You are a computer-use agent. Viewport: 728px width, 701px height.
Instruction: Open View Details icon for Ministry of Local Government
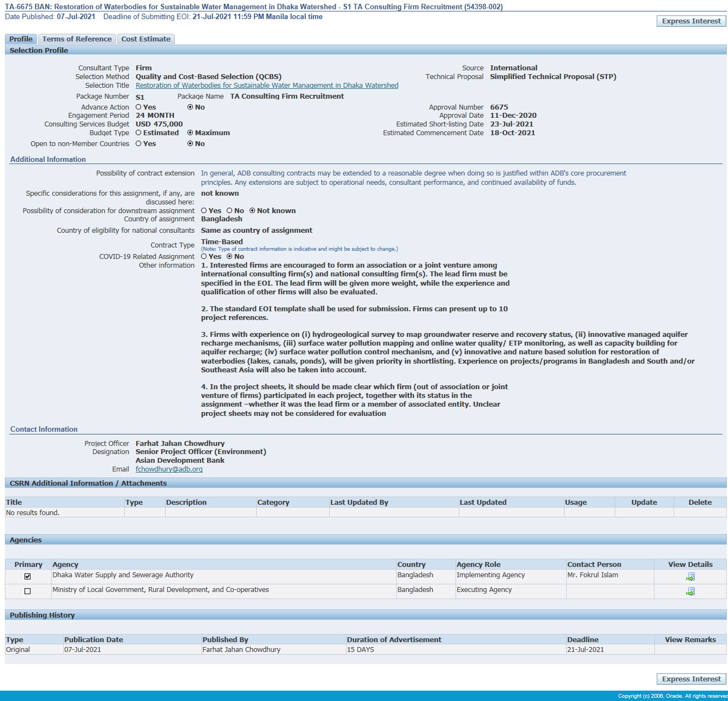(x=690, y=591)
